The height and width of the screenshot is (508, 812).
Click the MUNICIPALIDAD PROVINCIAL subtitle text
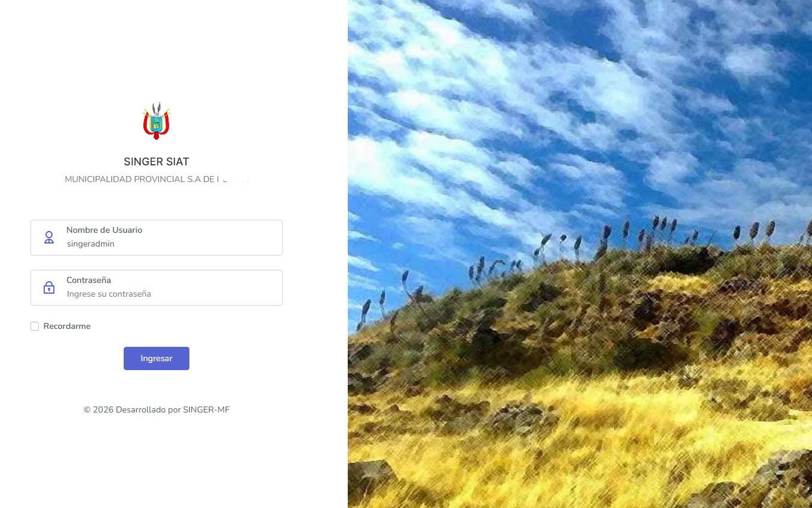pos(157,179)
